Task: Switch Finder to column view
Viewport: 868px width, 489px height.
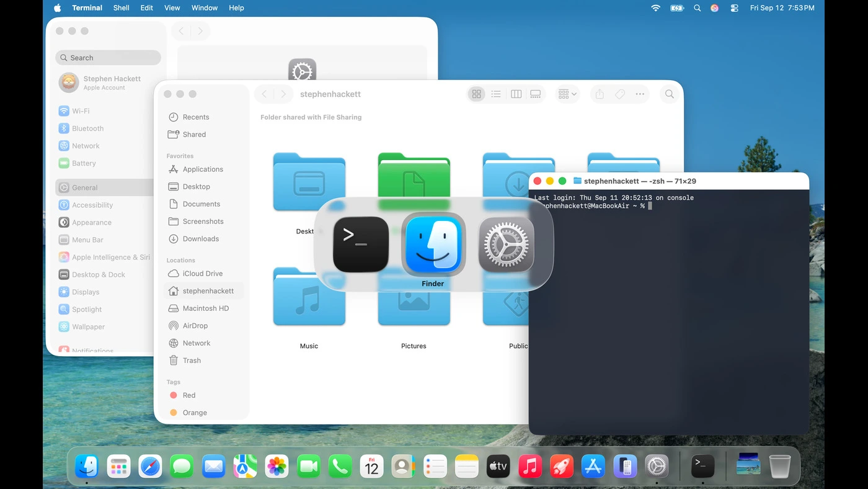Action: (516, 94)
